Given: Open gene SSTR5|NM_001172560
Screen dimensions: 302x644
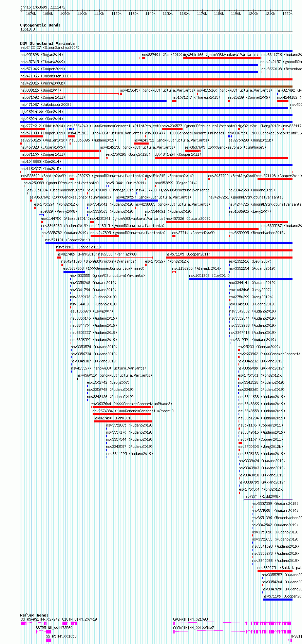Looking at the screenshot, I should (54, 628).
